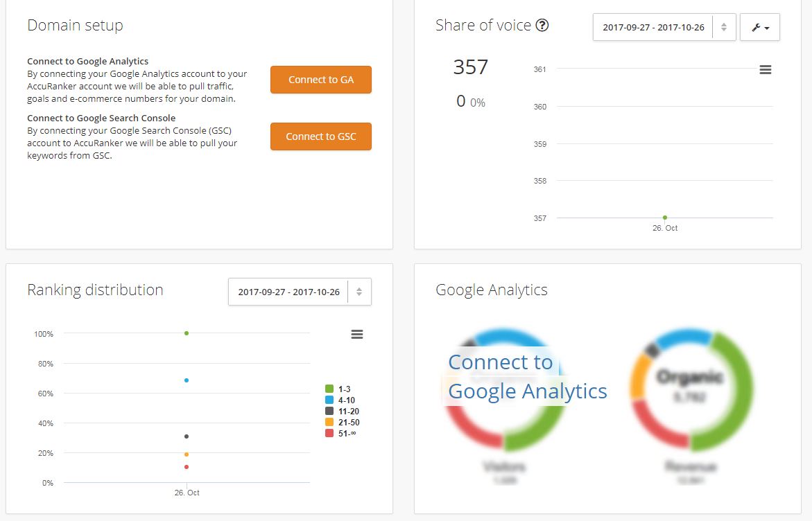Click the Connect to GSC button

[x=321, y=136]
